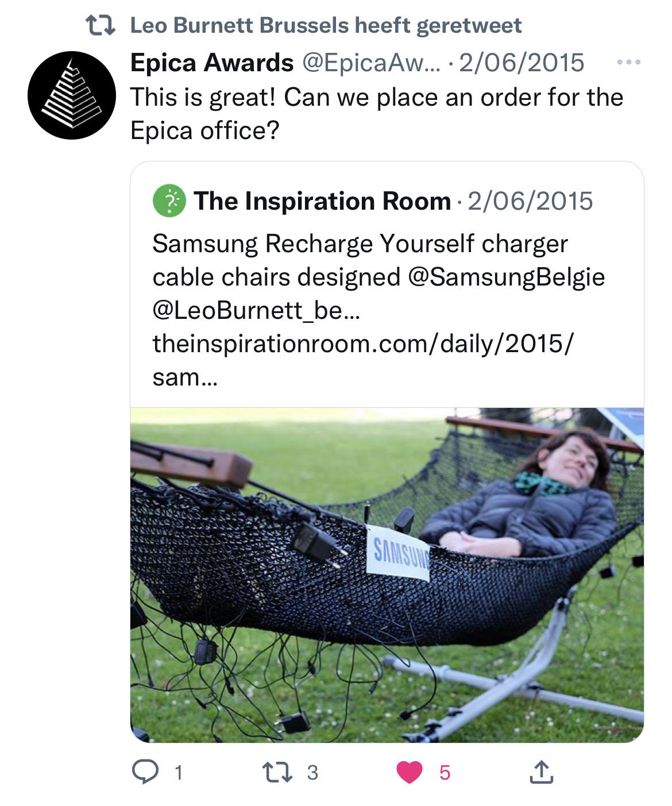Open Epica Awards display name
Image resolution: width=672 pixels, height=806 pixels.
pyautogui.click(x=212, y=63)
